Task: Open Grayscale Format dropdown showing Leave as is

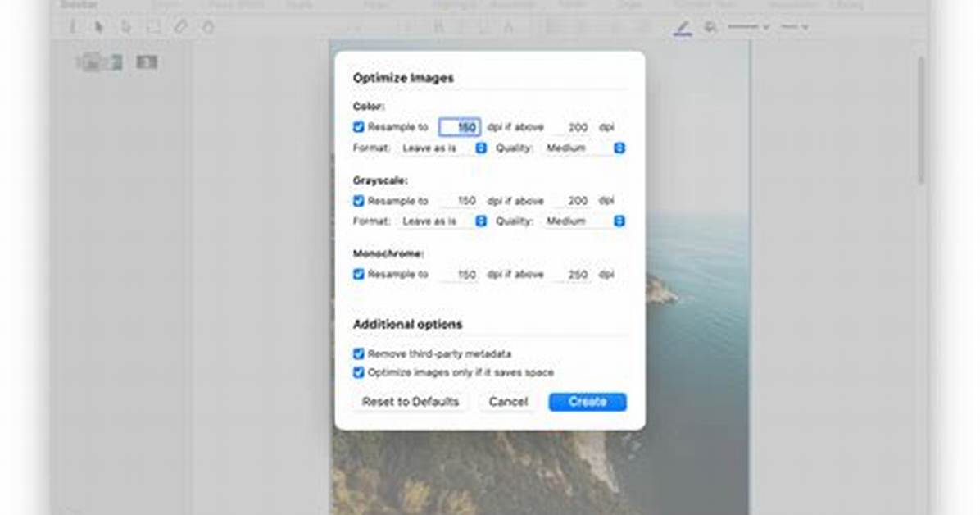Action: [442, 221]
